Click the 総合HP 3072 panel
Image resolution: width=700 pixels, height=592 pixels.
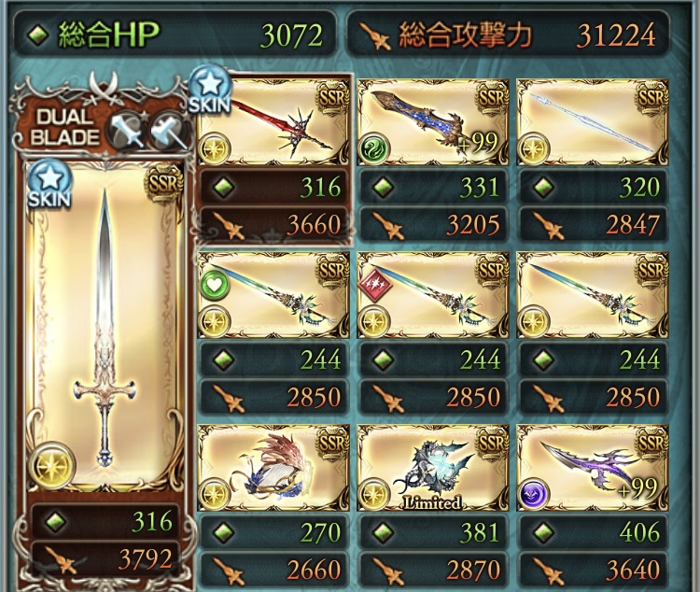[x=175, y=34]
